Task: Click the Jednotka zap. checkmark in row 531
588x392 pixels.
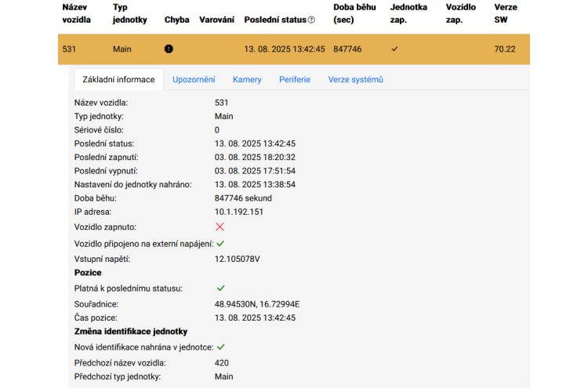Action: [394, 49]
